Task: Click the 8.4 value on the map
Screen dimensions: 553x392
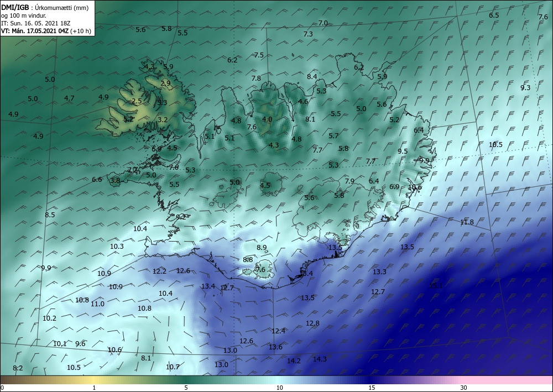Action: [312, 76]
